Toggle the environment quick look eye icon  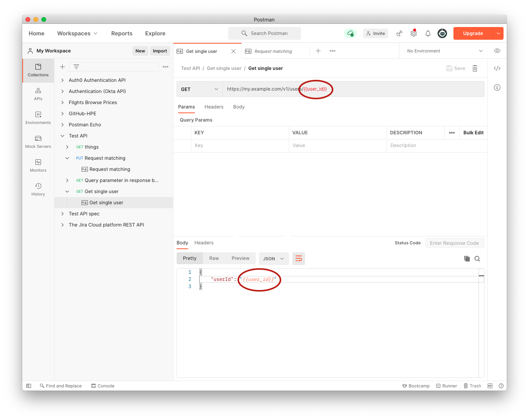(497, 51)
